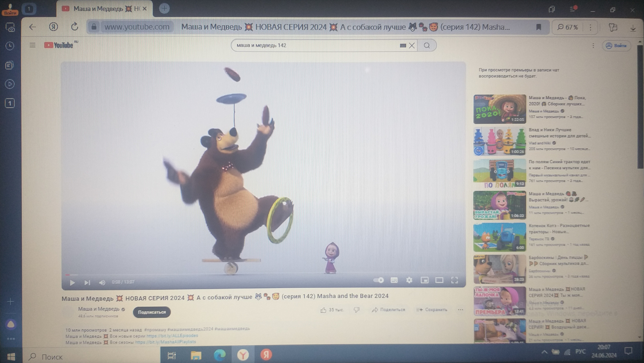Skip to the next video

click(87, 283)
